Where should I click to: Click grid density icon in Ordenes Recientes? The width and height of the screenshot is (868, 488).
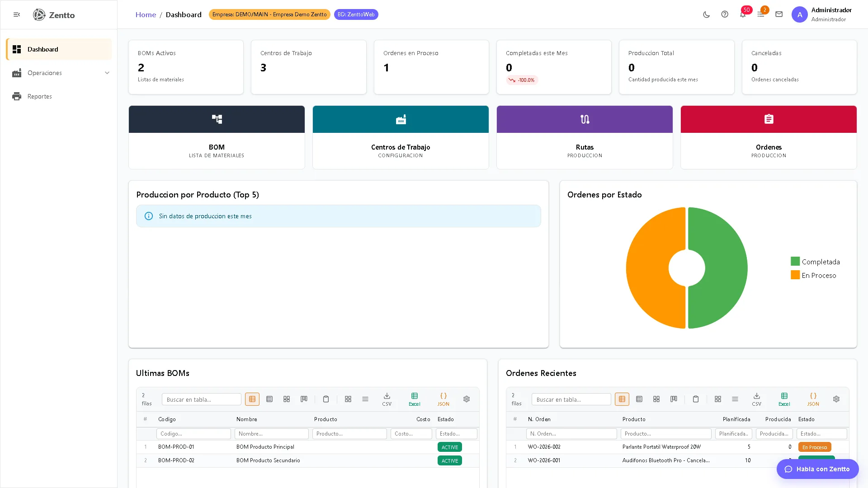(x=718, y=399)
